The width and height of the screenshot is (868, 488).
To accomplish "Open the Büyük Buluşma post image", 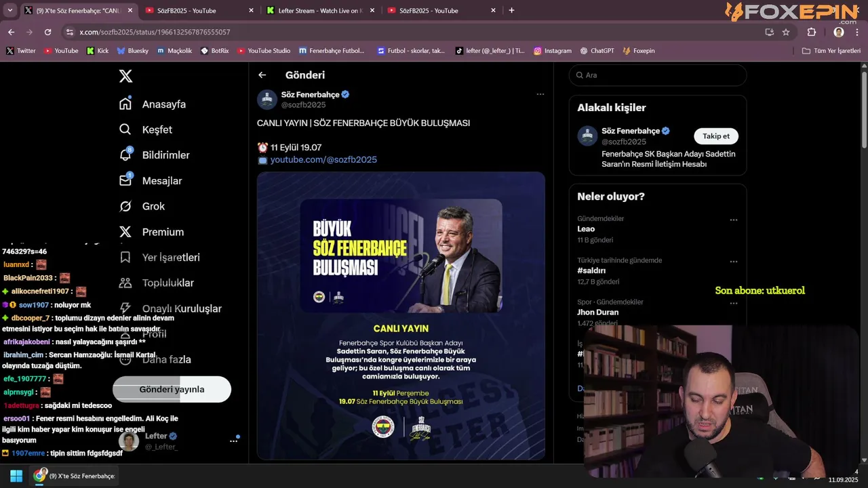I will pyautogui.click(x=401, y=316).
